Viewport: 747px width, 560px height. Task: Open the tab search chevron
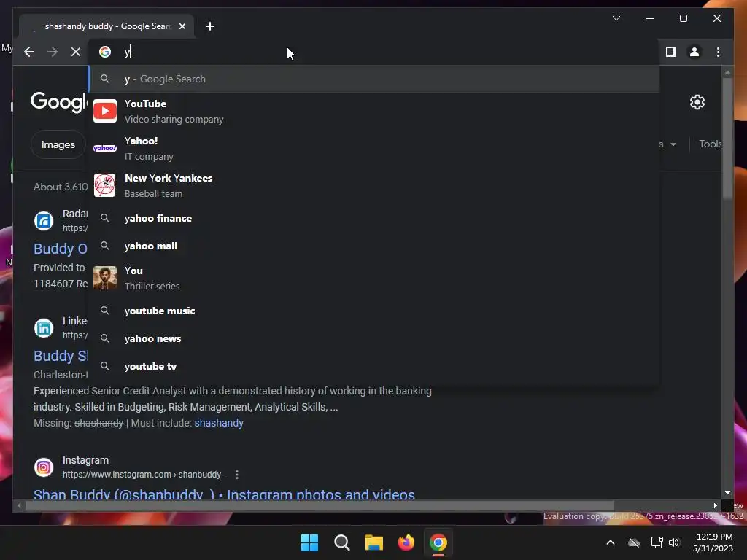point(616,18)
